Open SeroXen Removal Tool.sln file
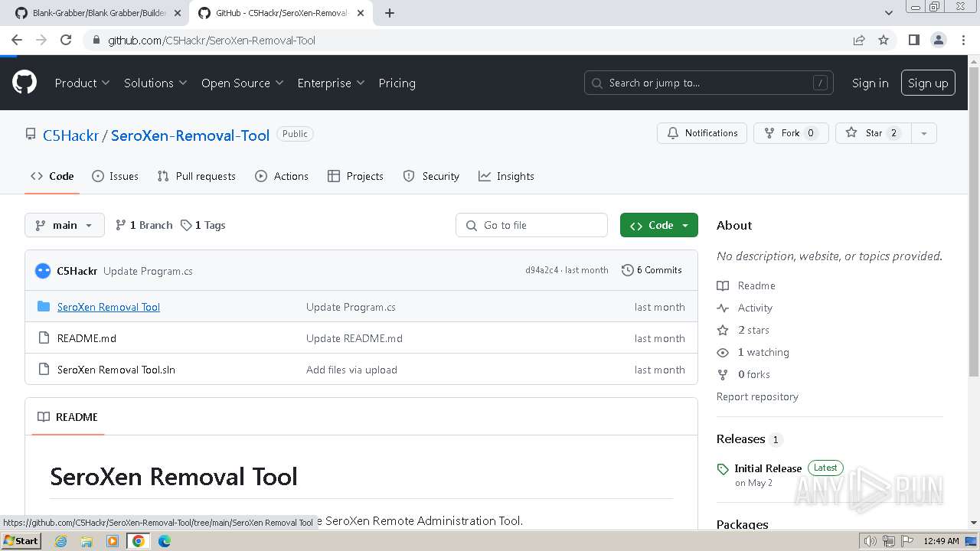The width and height of the screenshot is (980, 551). click(x=116, y=370)
